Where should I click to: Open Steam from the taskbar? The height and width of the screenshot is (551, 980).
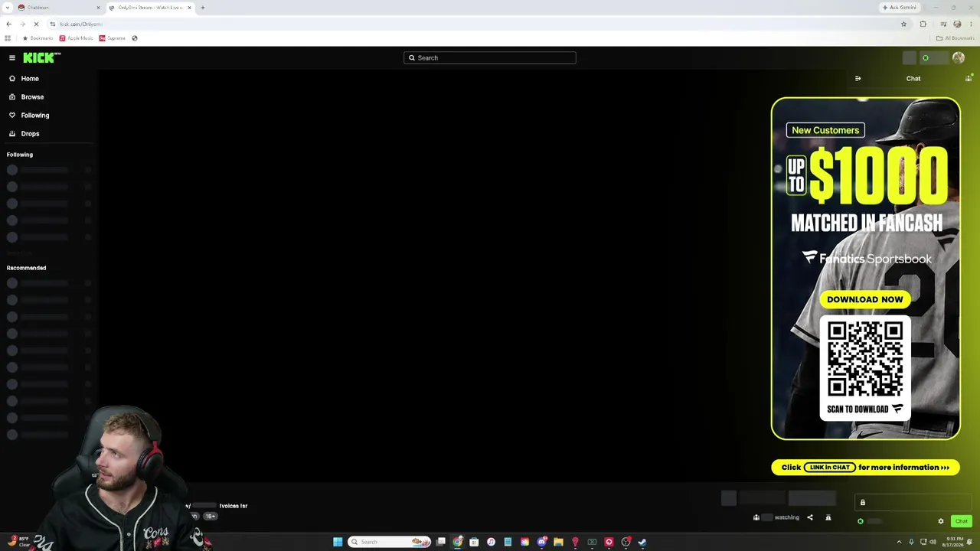point(642,542)
